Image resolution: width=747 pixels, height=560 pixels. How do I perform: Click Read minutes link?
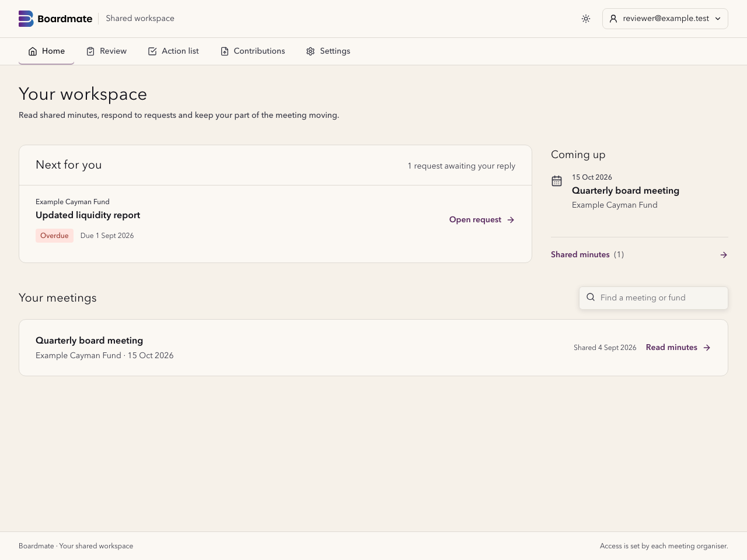(x=678, y=348)
